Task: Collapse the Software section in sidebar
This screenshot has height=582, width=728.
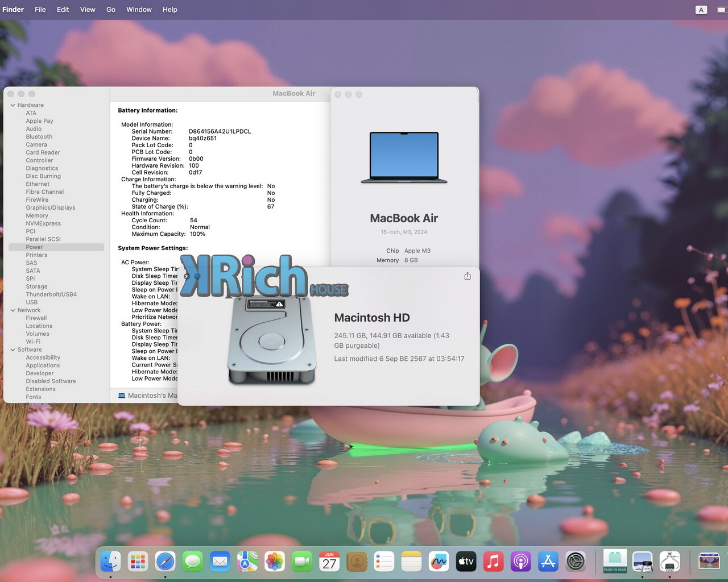Action: pos(13,350)
